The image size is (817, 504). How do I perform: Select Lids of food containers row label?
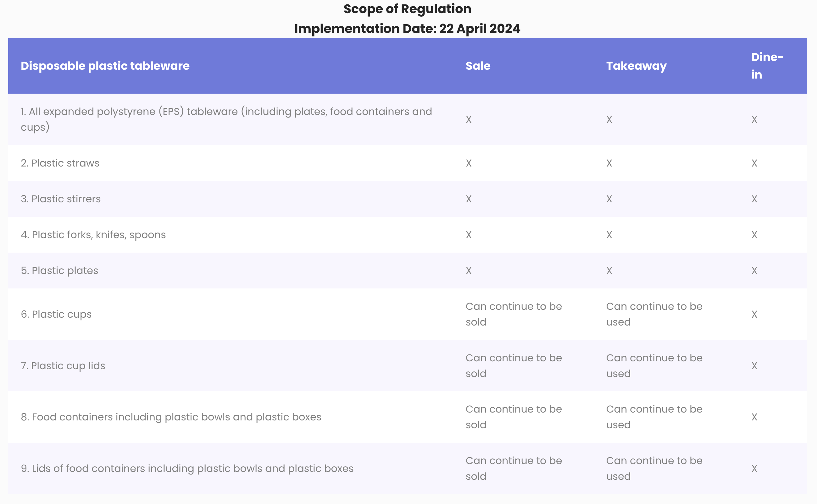[x=187, y=468]
